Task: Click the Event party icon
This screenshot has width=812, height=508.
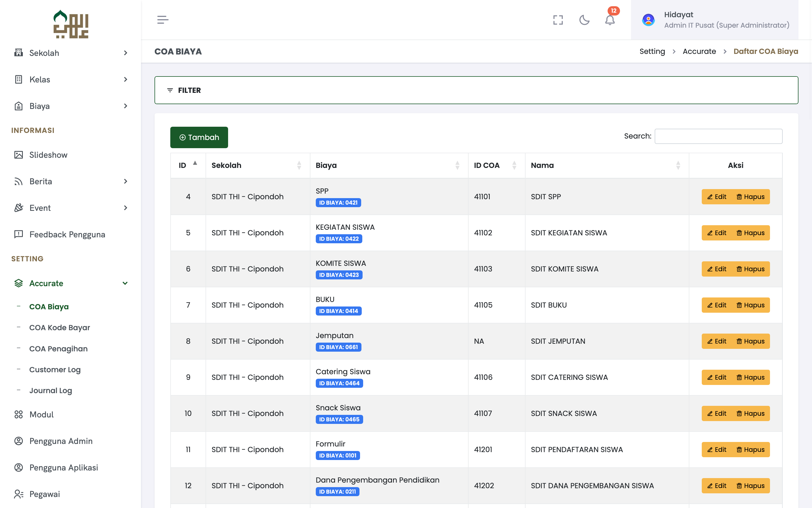Action: click(x=18, y=208)
